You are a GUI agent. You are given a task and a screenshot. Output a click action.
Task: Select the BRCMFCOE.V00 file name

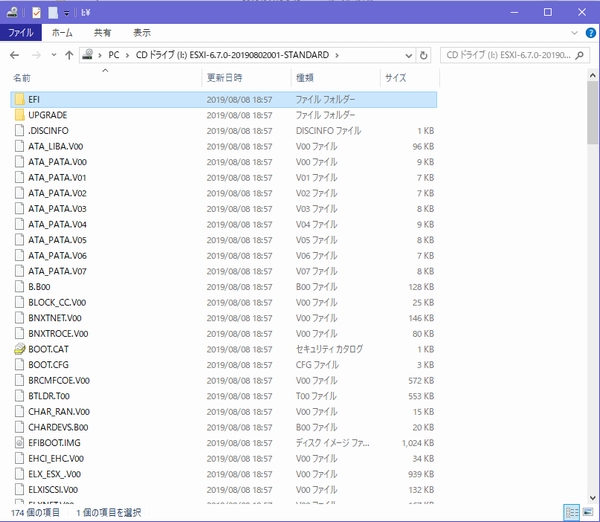[59, 381]
